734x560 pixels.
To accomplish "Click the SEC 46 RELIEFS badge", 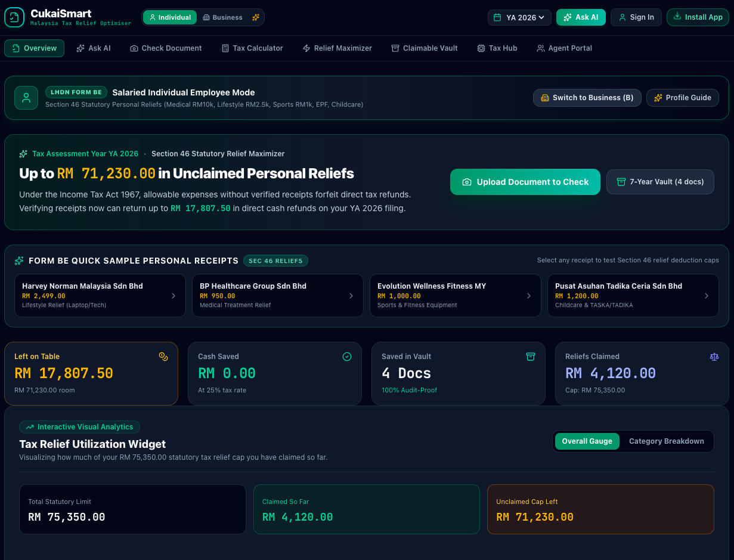I will click(275, 261).
